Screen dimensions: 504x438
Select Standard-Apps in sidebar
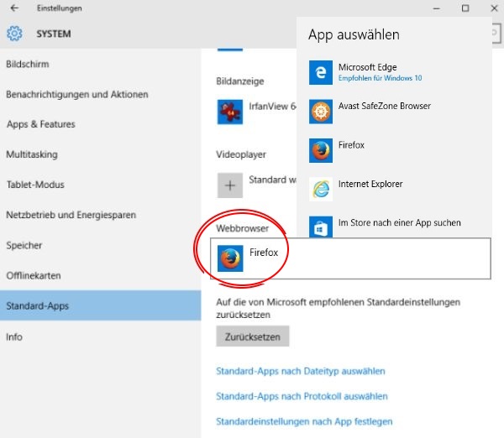click(100, 305)
